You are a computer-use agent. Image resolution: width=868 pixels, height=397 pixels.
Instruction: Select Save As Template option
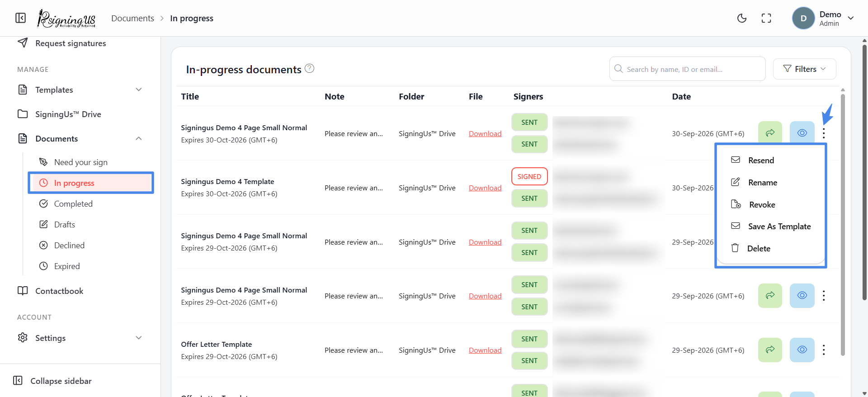771,226
